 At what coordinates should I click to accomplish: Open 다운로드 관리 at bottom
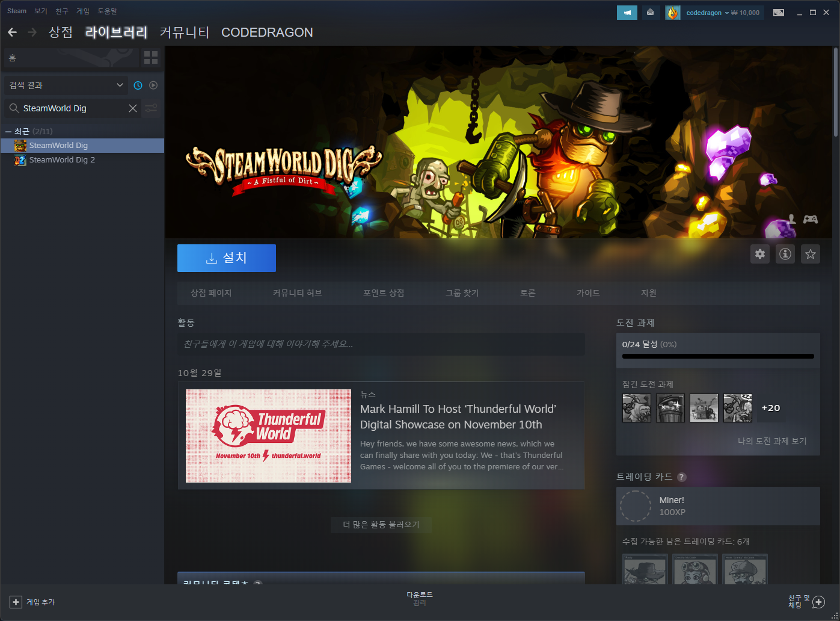(420, 599)
